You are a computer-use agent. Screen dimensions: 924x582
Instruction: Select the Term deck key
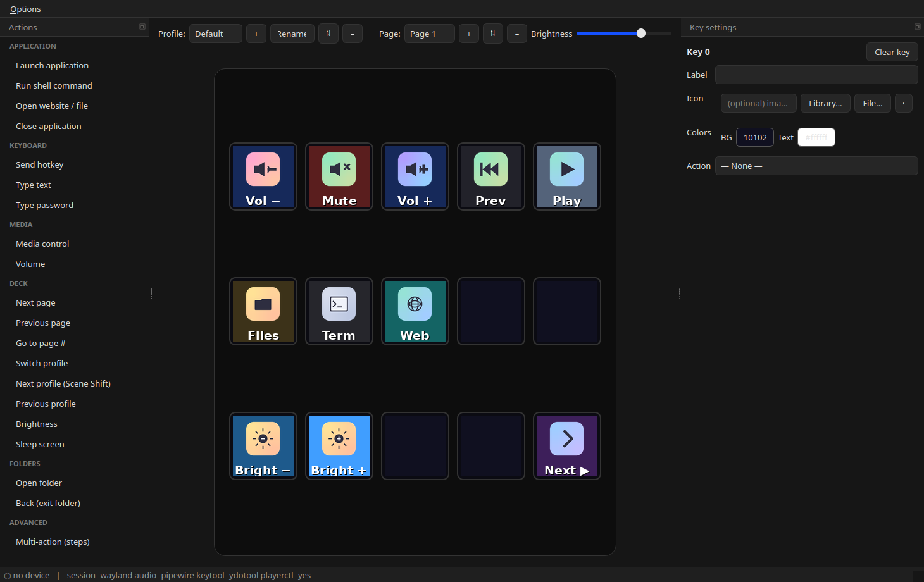click(339, 311)
